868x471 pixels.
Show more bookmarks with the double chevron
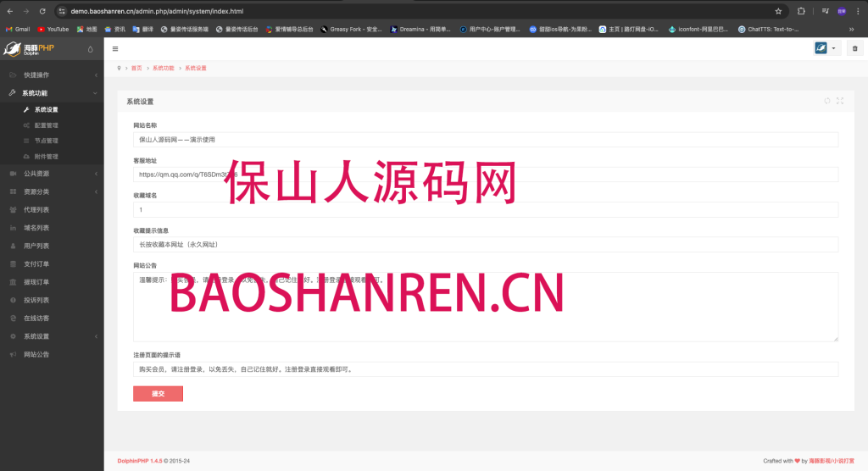click(851, 30)
